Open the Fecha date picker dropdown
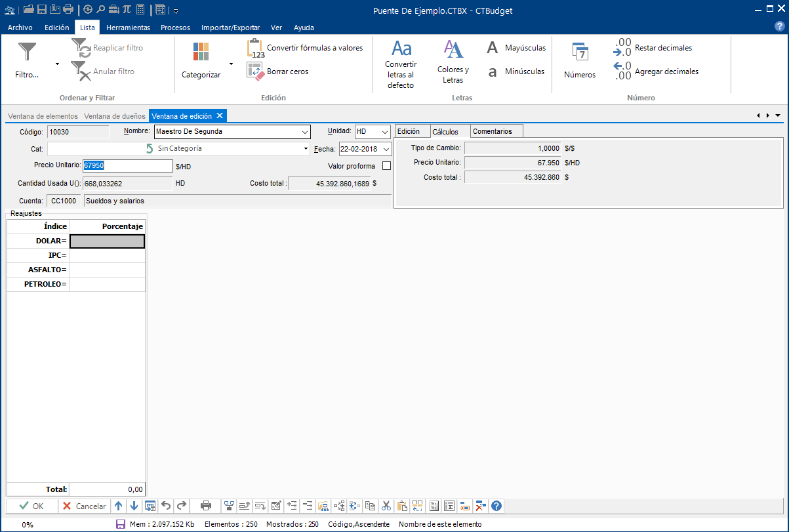The image size is (789, 532). tap(386, 149)
